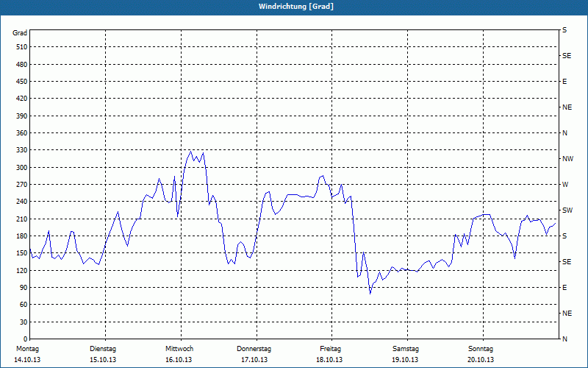Select the 120 y-axis value

[x=22, y=270]
